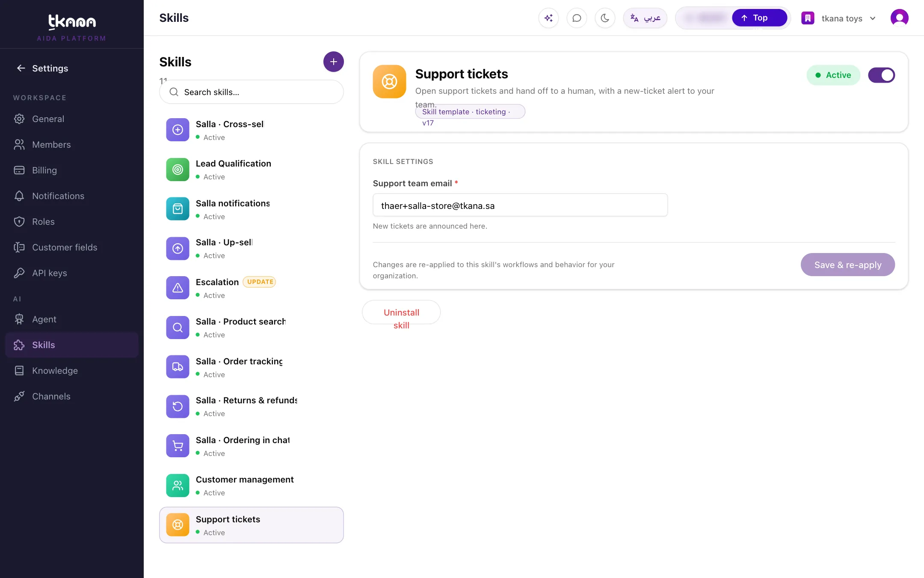
Task: Select the Salla notifications skill icon
Action: [x=178, y=209]
